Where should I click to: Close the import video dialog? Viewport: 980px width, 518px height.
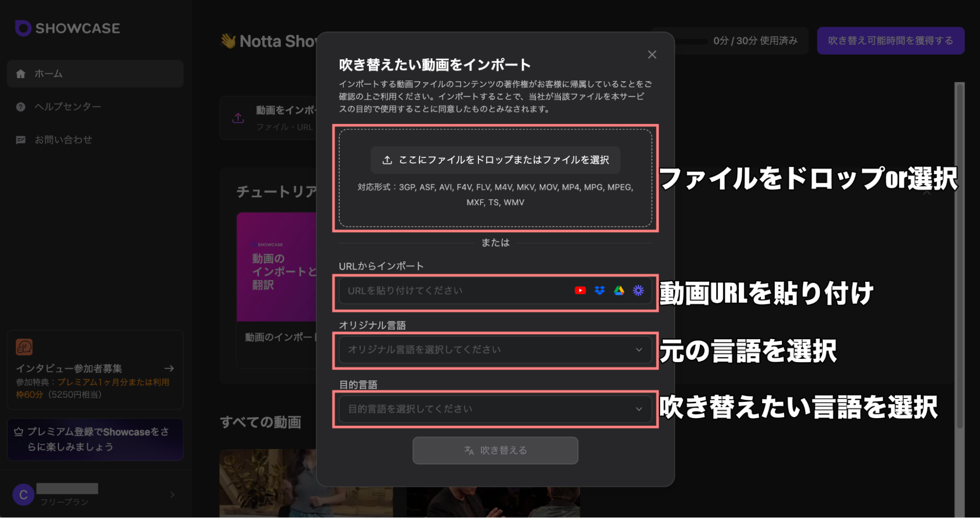tap(652, 54)
